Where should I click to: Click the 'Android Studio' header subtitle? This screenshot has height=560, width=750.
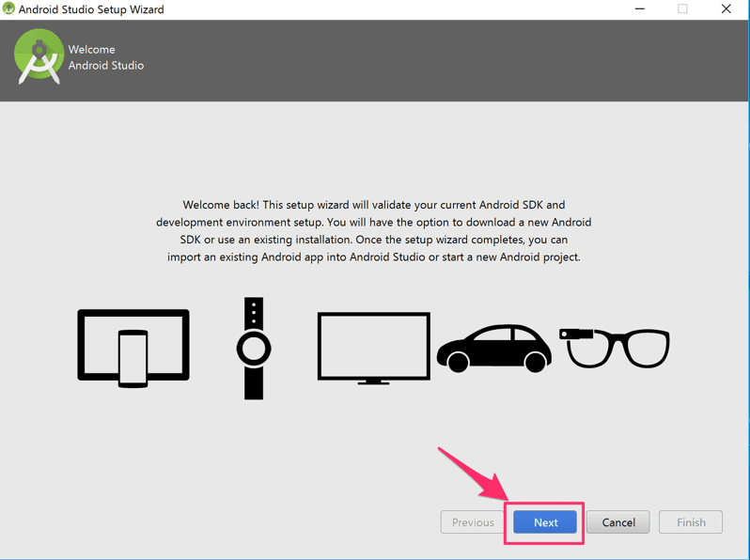point(105,66)
